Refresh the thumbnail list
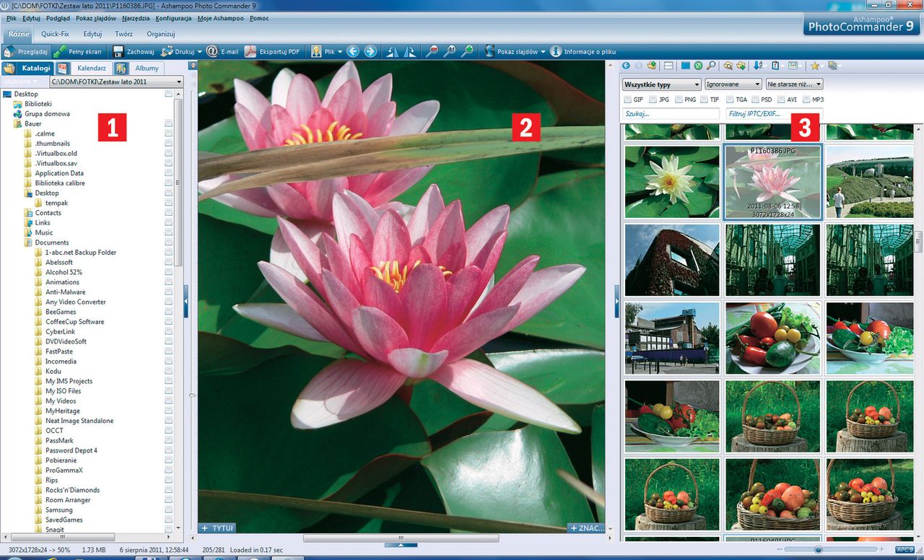 698,66
